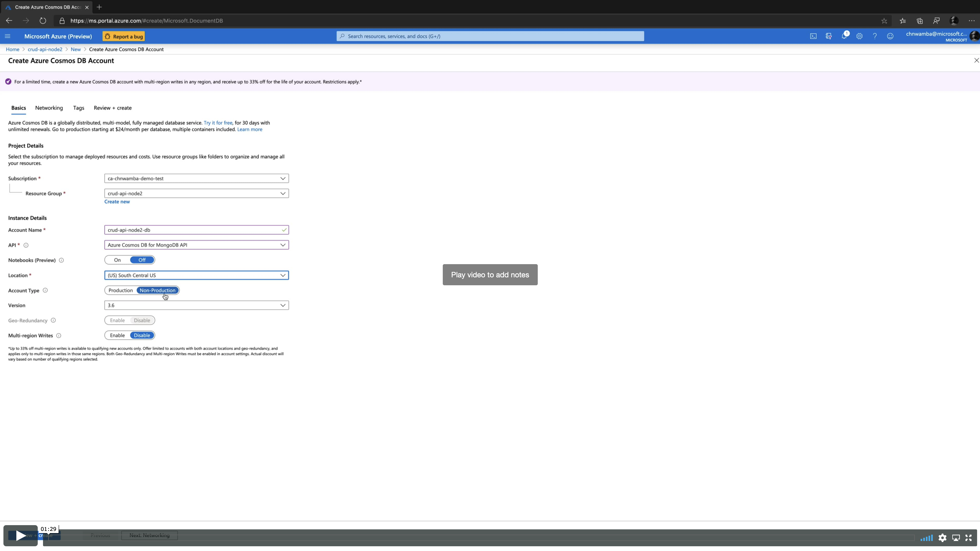
Task: Set Notebooks (Preview) to Off
Action: click(142, 260)
